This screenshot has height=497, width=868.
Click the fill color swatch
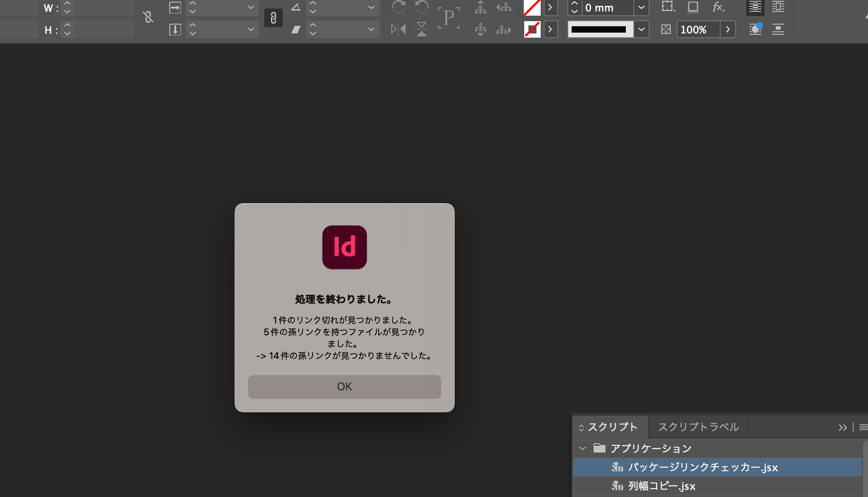click(x=532, y=7)
